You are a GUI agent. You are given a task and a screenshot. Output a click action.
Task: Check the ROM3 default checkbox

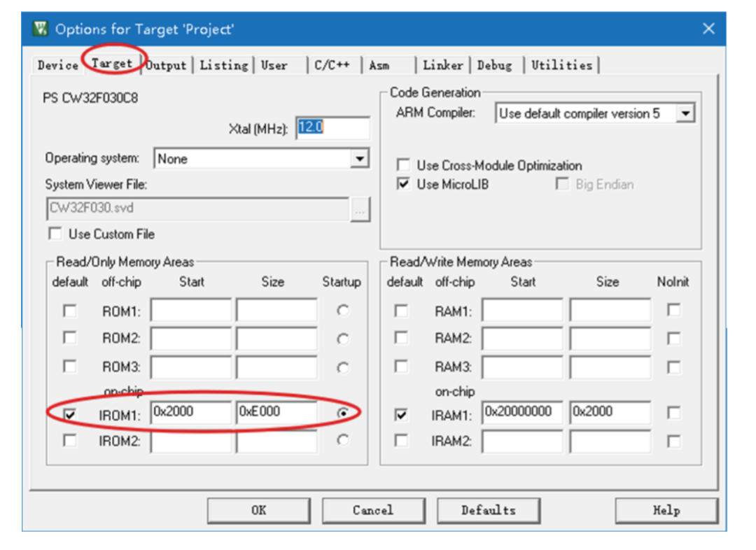[x=70, y=367]
